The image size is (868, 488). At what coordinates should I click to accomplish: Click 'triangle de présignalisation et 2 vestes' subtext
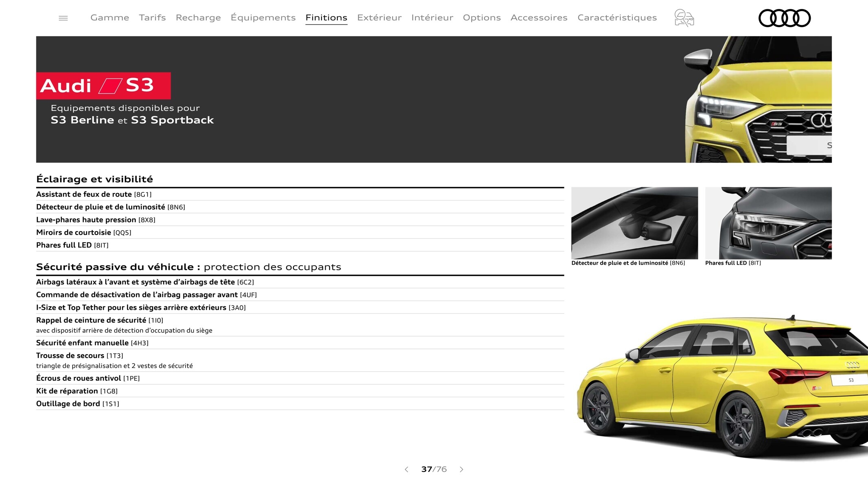[114, 366]
